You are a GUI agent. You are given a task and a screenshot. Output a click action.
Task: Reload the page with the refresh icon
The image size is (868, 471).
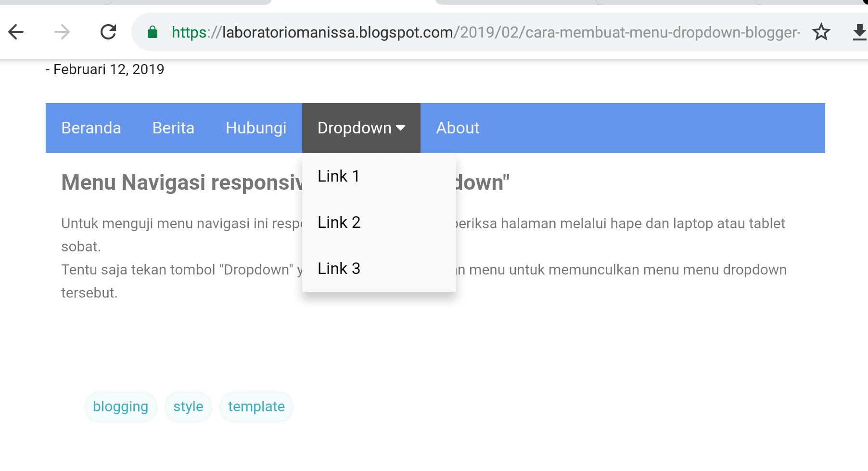click(108, 32)
